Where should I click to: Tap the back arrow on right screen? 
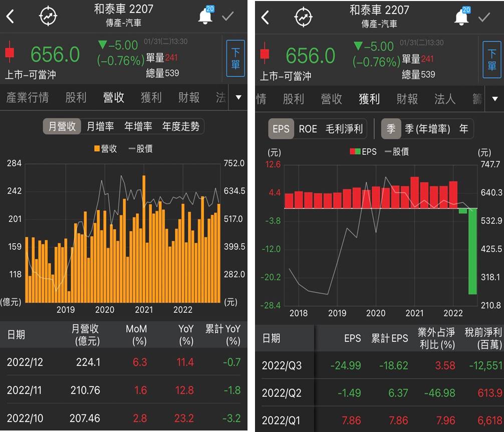click(x=265, y=18)
